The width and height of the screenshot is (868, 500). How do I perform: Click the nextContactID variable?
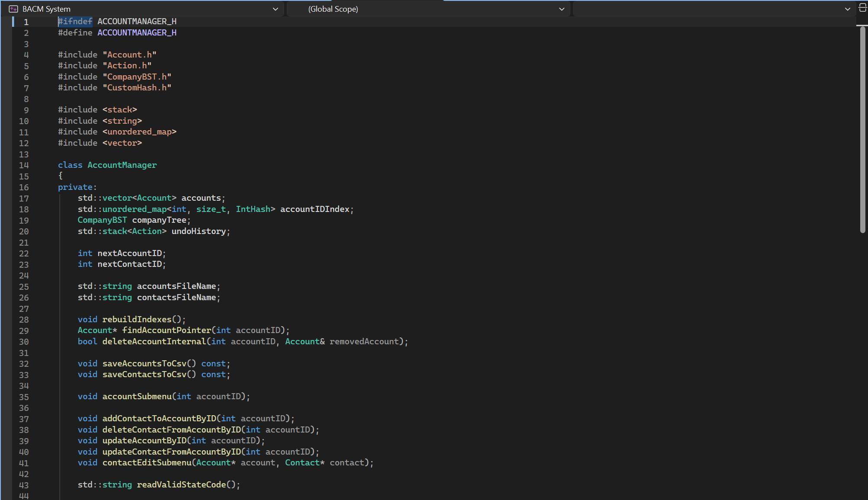point(130,264)
